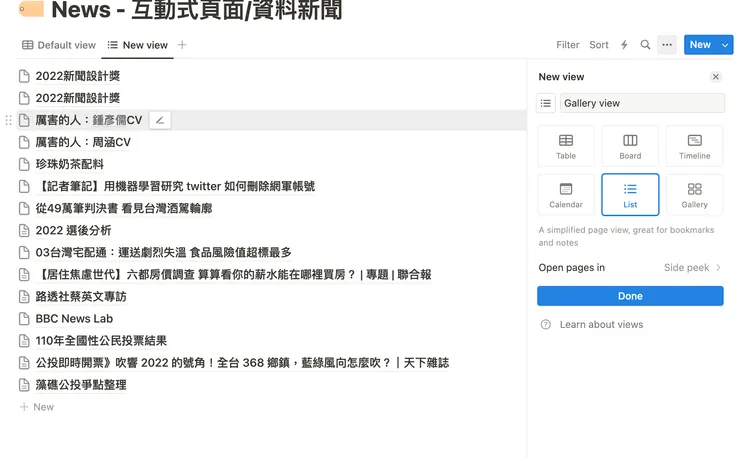Open 【居住焦慮世代】六都房價調查 page
The width and height of the screenshot is (740, 458).
[233, 274]
